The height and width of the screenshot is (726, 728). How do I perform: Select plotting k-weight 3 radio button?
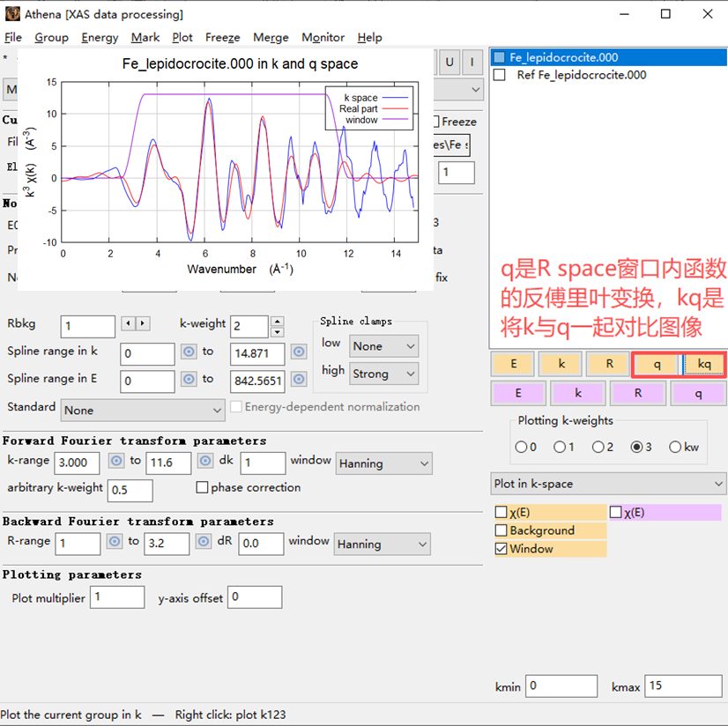(636, 447)
